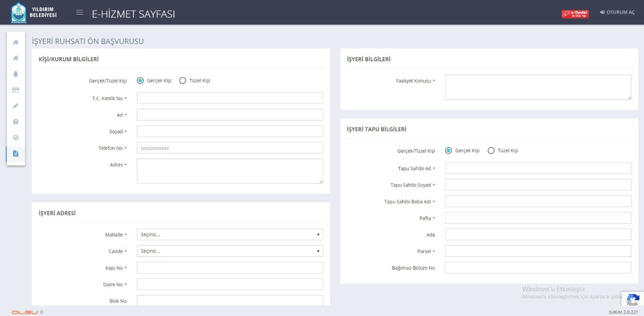Select the document icon in sidebar
This screenshot has height=316, width=644.
[16, 154]
